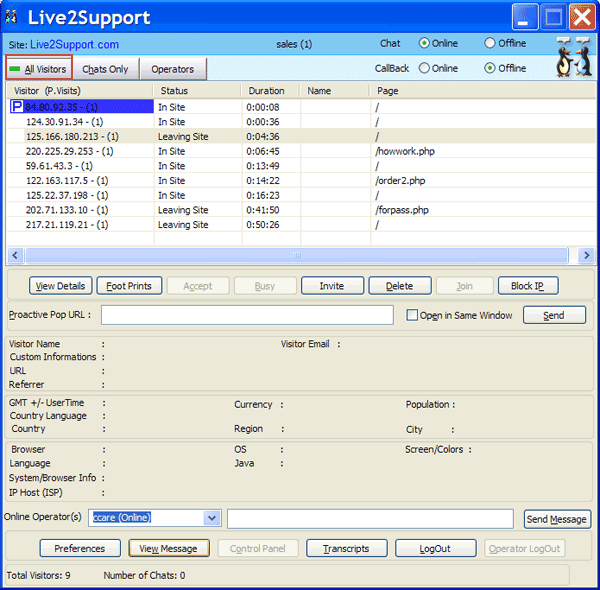Select visitor row 220.225.29.253
600x590 pixels.
point(302,151)
